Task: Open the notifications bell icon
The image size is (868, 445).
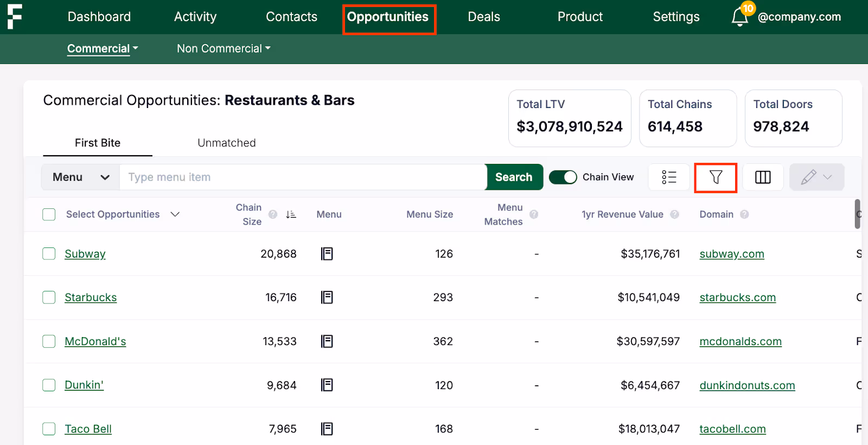Action: [740, 17]
